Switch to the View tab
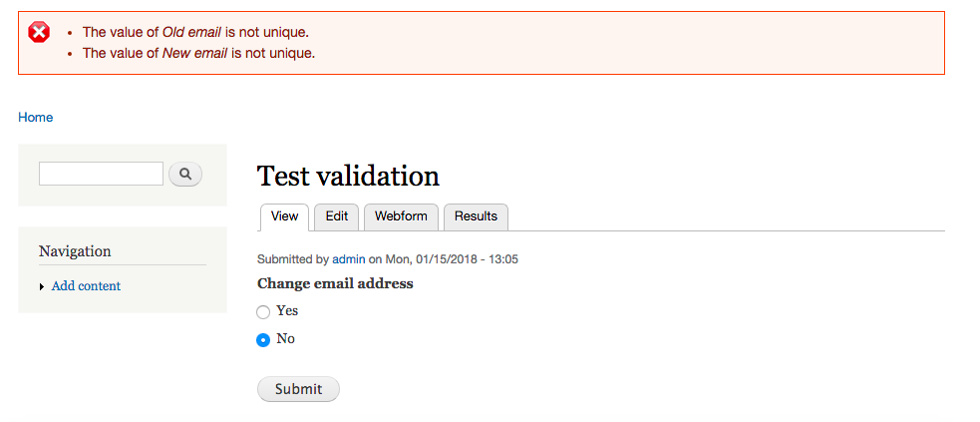Viewport: 980px width, 422px height. (x=284, y=216)
